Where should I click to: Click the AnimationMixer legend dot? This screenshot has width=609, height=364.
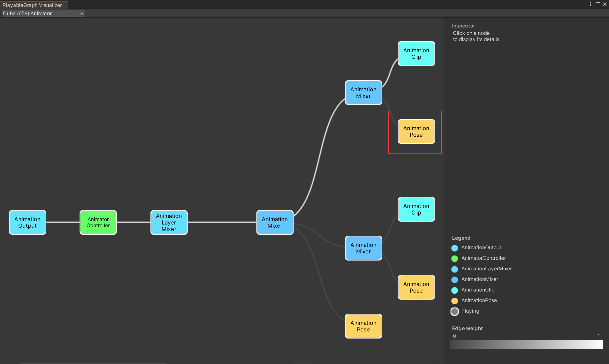click(x=455, y=279)
